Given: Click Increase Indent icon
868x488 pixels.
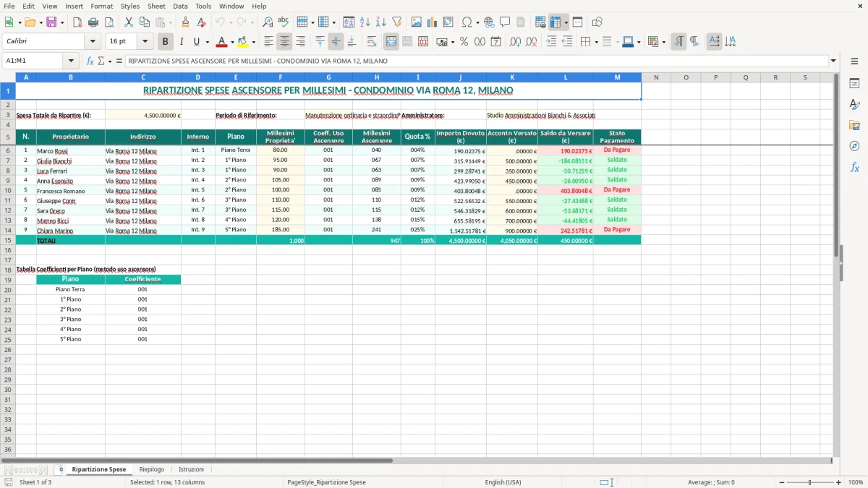Looking at the screenshot, I should tap(551, 42).
